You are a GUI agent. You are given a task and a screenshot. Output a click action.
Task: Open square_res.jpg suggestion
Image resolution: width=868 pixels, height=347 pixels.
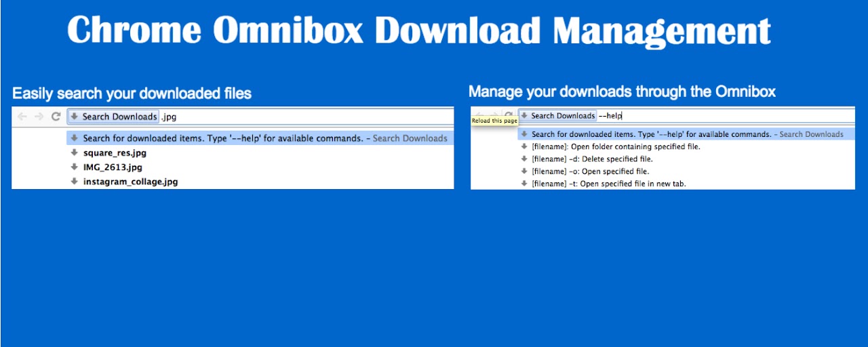pyautogui.click(x=115, y=153)
